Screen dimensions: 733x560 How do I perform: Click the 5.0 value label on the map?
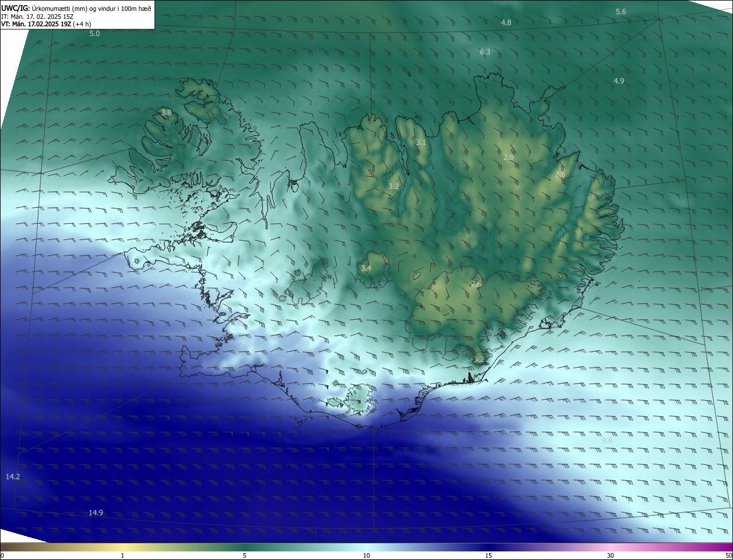point(94,34)
